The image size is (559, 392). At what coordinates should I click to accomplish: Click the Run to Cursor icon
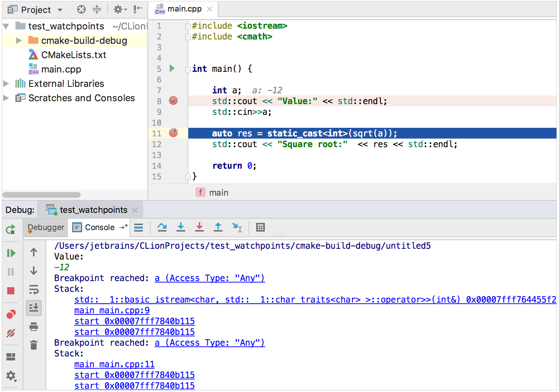pyautogui.click(x=237, y=227)
